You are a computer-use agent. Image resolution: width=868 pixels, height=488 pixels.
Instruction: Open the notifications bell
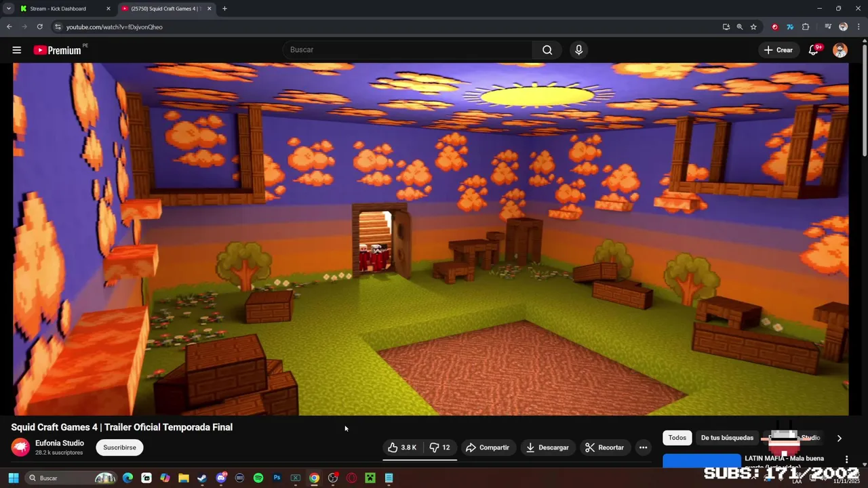[814, 50]
